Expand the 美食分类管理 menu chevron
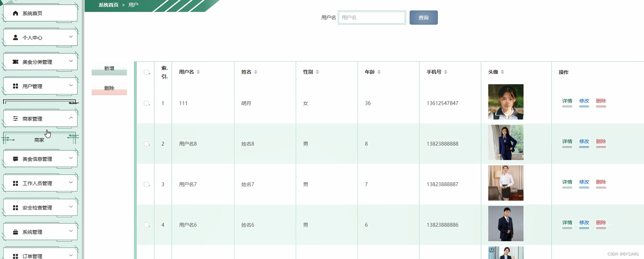 (71, 61)
